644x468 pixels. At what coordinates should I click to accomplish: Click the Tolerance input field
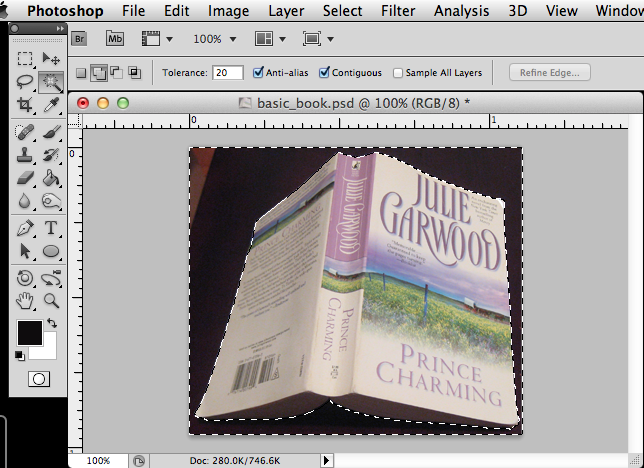[228, 73]
